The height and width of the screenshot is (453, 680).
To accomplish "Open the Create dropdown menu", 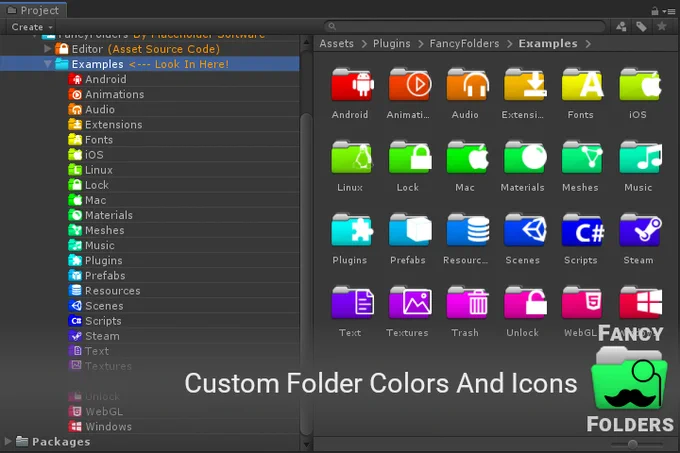I will 32,27.
